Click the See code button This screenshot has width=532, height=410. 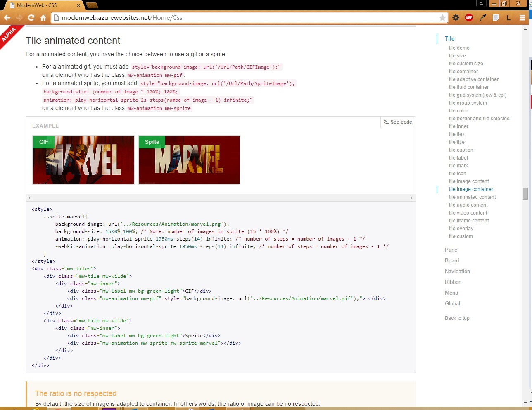[398, 122]
